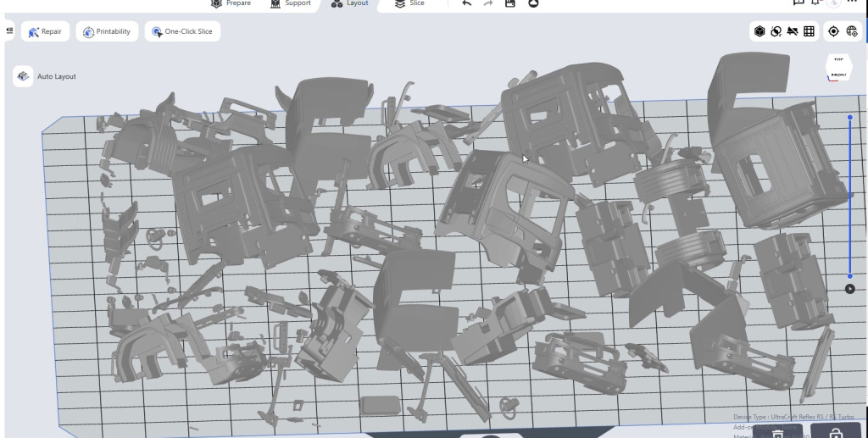Click the redo arrow in top bar
The height and width of the screenshot is (438, 868).
(x=489, y=3)
